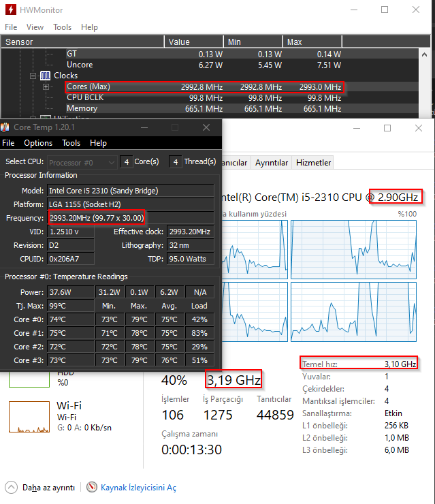Click the 3,19 GHz speed value in Task Manager
The image size is (435, 504).
click(233, 380)
